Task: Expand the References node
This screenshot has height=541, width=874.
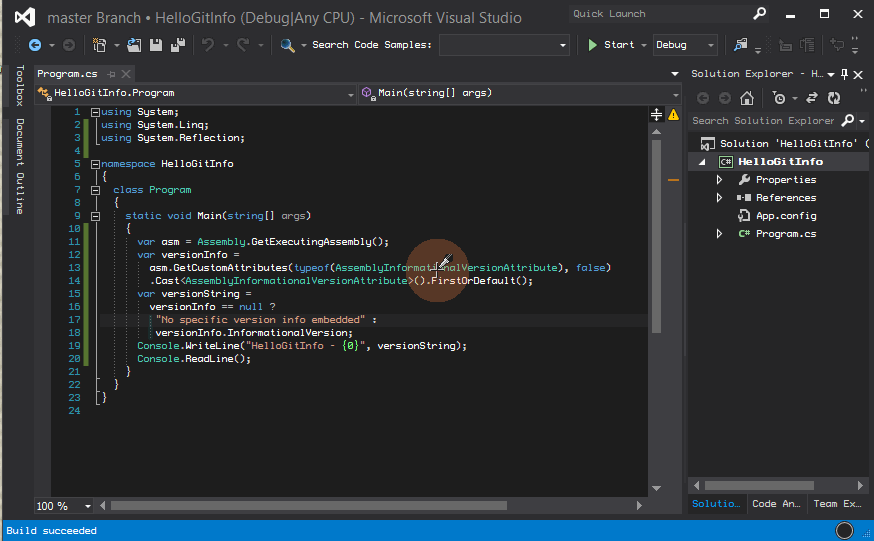Action: click(720, 197)
